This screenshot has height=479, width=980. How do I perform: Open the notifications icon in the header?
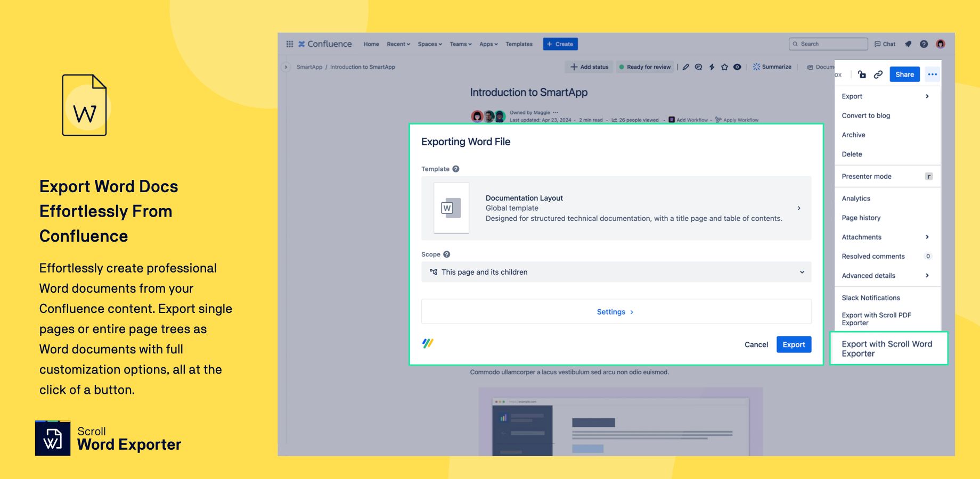coord(908,44)
